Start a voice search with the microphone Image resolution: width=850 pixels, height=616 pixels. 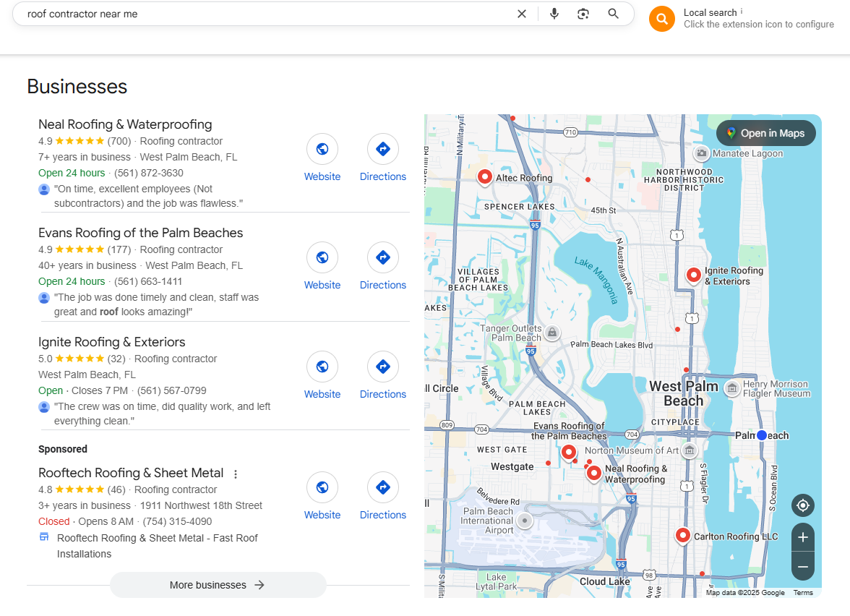(x=554, y=14)
